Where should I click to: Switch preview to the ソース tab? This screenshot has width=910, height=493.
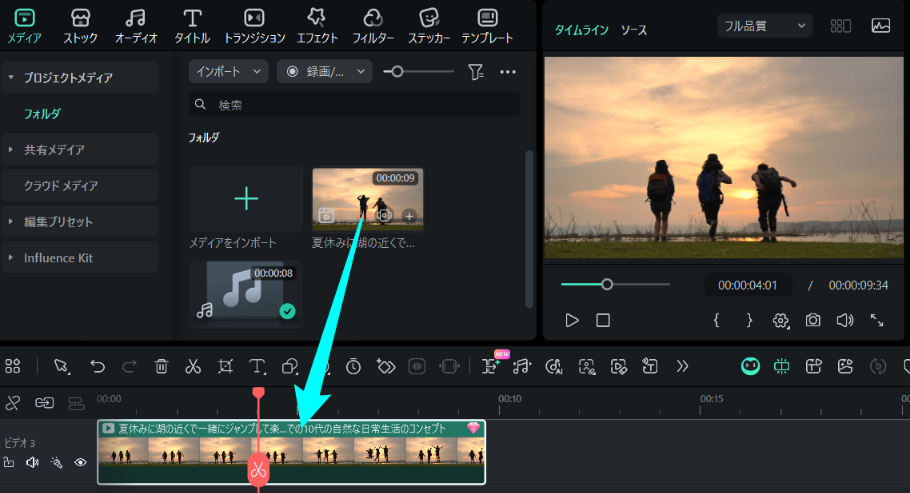click(634, 30)
